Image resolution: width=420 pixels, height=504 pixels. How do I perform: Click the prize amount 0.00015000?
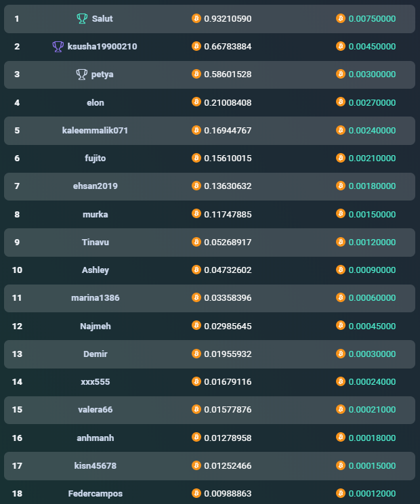pos(372,466)
